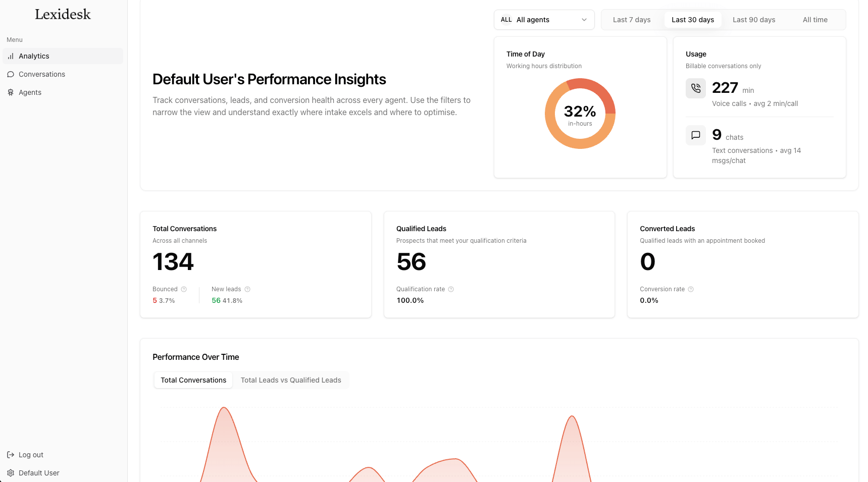Switch to Total Leads vs Qualified Leads tab
Screen dimensions: 868x482
coord(290,380)
